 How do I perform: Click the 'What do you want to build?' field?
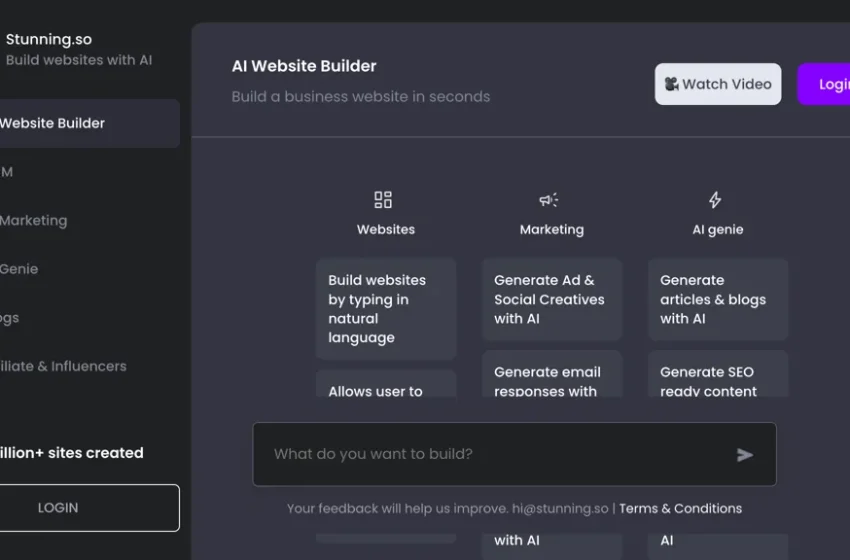(514, 454)
